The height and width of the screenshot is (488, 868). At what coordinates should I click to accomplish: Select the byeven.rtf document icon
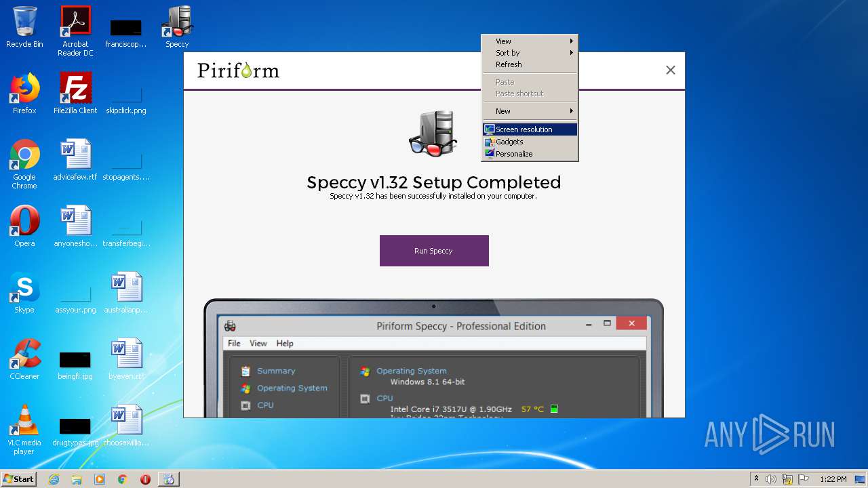[x=126, y=359]
